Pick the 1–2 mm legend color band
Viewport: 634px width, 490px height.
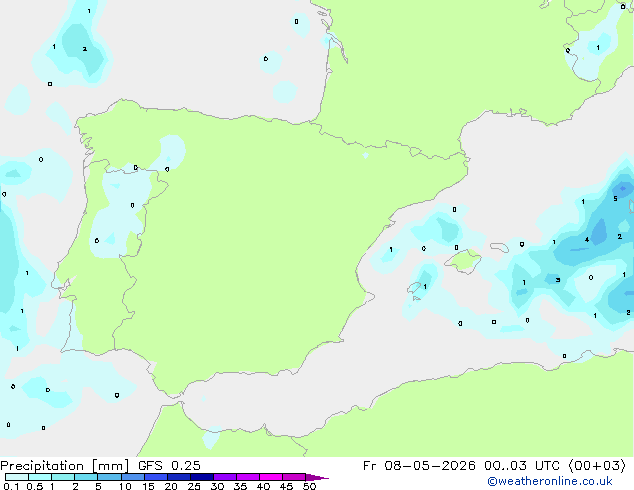(63, 477)
